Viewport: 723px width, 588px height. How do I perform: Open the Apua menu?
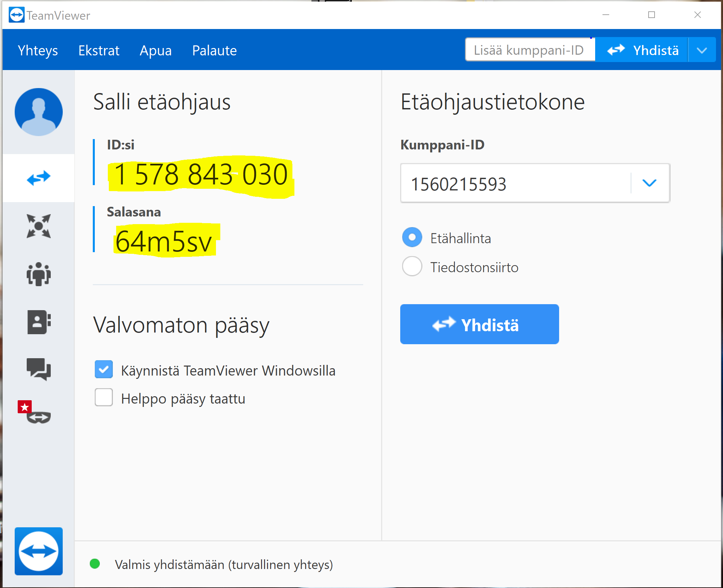click(x=156, y=50)
